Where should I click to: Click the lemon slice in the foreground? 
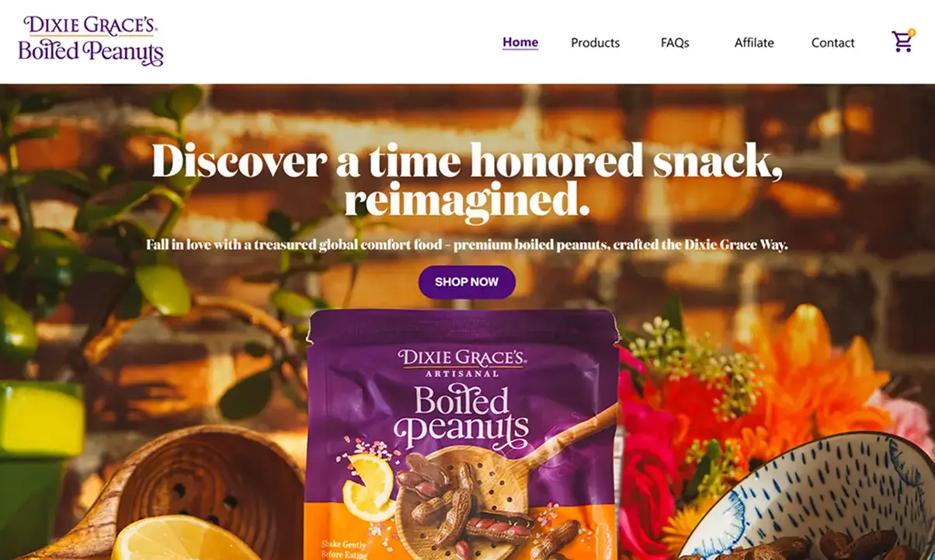(175, 538)
